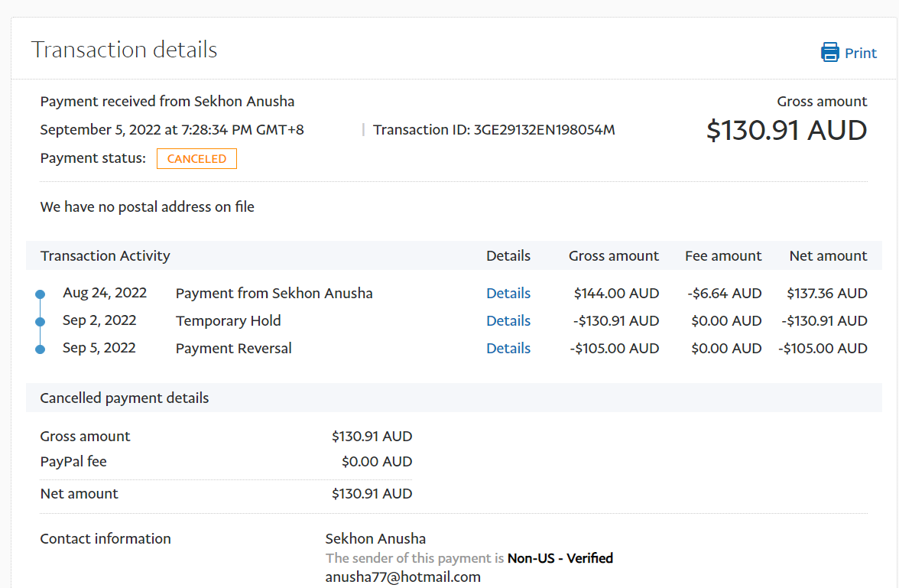Open Details for Payment from Sekhon Anusha
The width and height of the screenshot is (899, 588).
(x=508, y=294)
